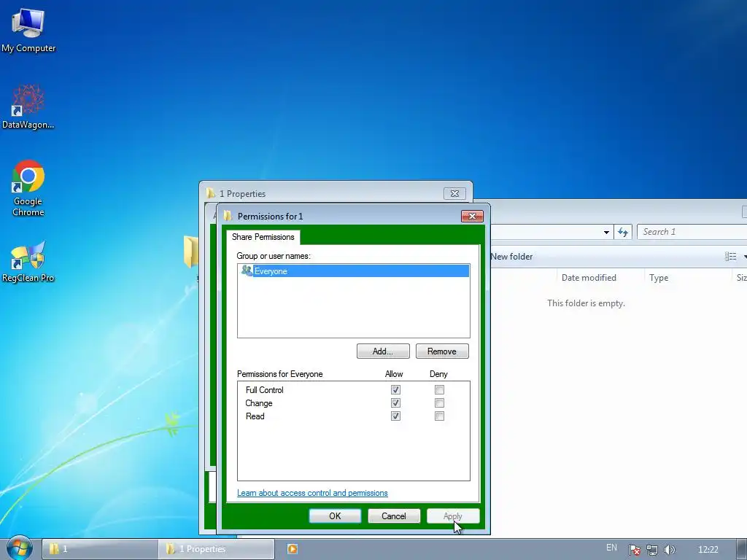Click the folder icon in Permissions title bar
747x560 pixels.
coord(228,216)
